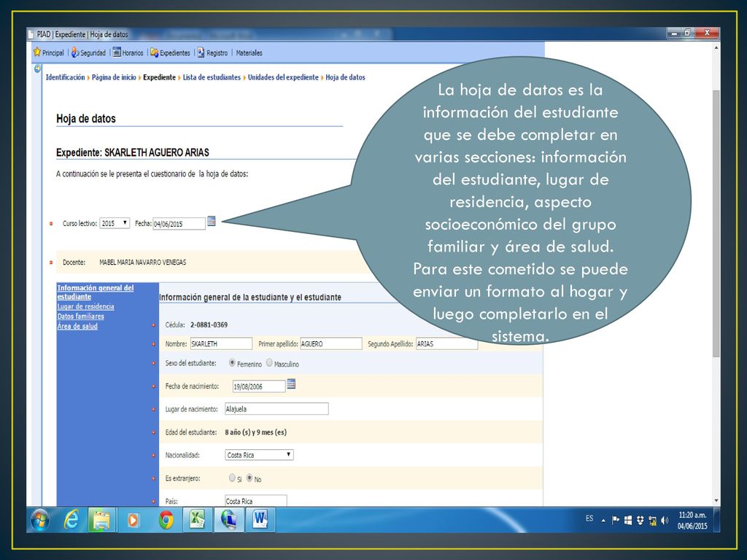Click the text 8 año (s) y 9 mes (es)
The width and height of the screenshot is (747, 560).
[x=256, y=432]
